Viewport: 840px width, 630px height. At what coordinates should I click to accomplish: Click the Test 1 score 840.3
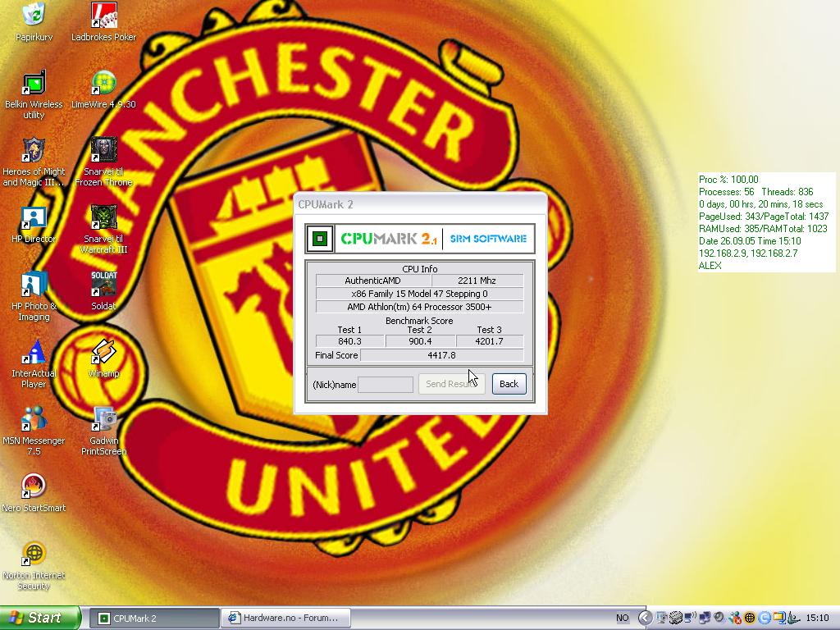349,341
